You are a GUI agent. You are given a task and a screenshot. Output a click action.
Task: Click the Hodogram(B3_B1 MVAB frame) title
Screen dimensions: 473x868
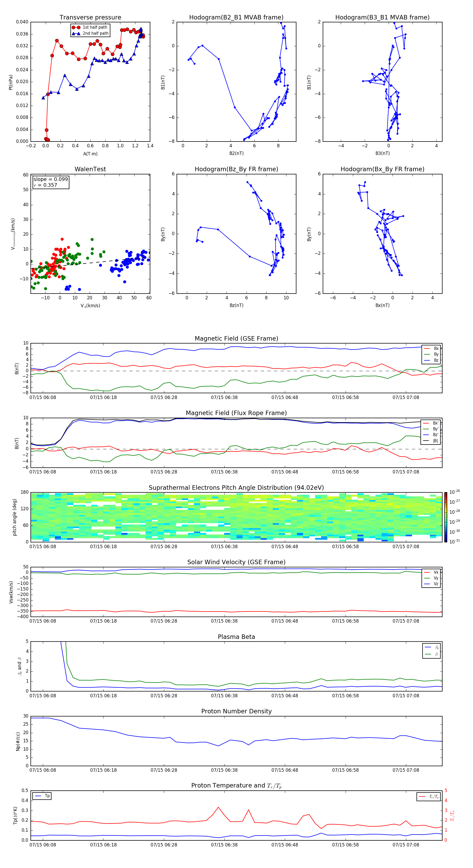coord(382,18)
